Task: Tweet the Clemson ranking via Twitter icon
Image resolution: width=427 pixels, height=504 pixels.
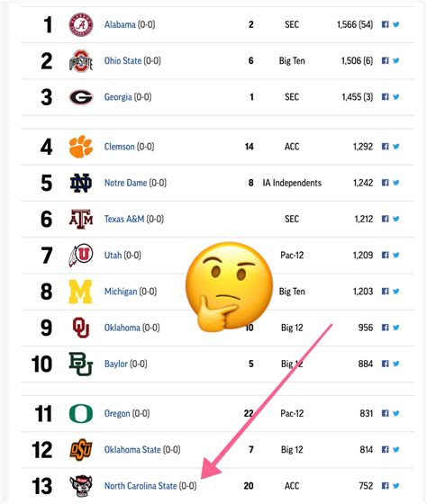Action: point(396,147)
